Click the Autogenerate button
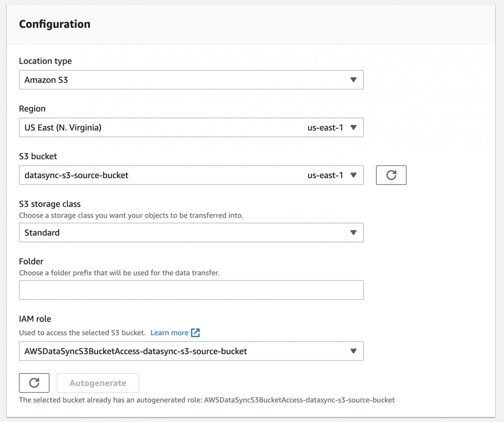 point(98,383)
